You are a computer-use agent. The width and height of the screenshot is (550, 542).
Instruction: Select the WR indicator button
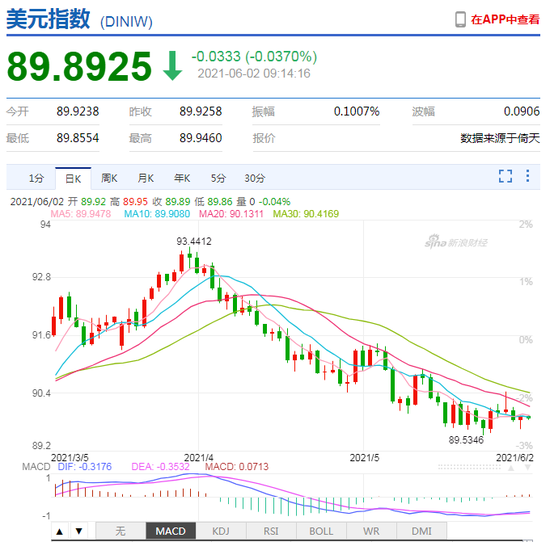(371, 531)
